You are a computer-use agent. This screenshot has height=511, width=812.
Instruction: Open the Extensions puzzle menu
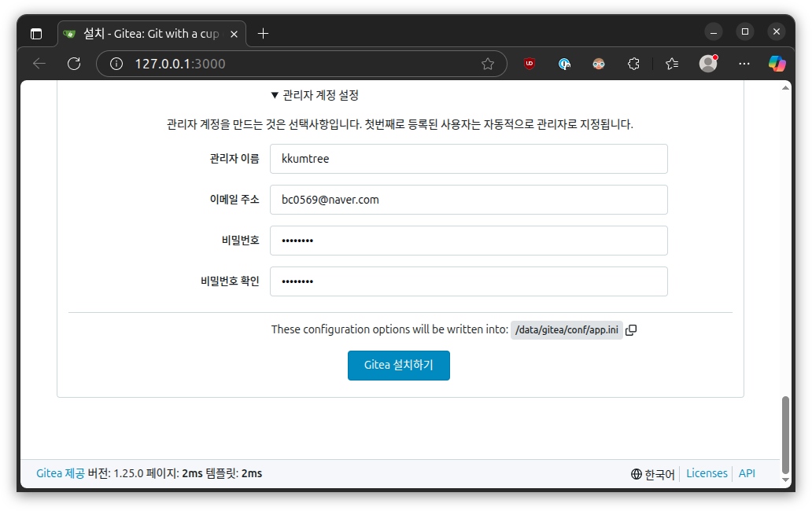coord(633,64)
